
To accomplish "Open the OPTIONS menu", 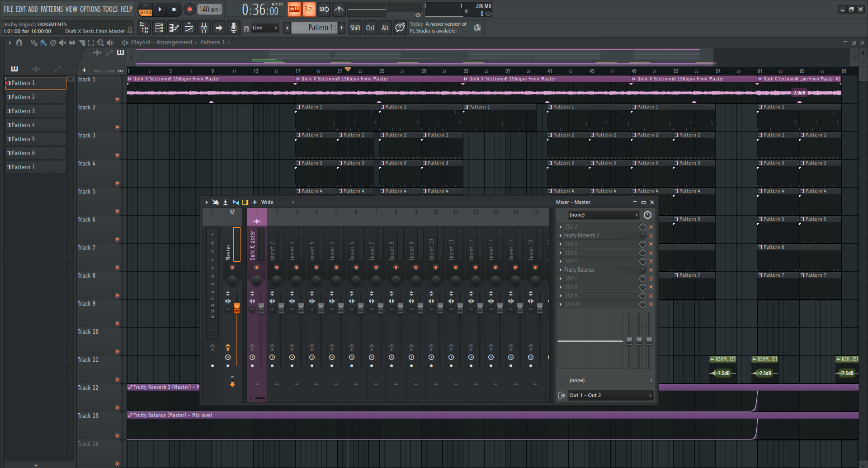I will 90,9.
